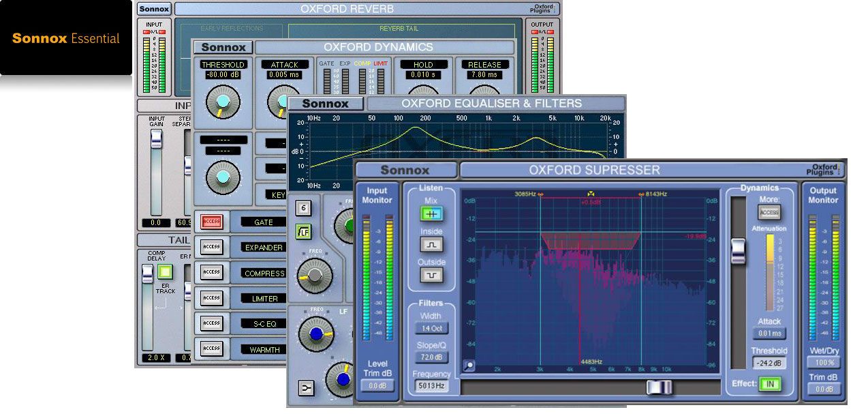This screenshot has width=868, height=414.
Task: Click the GATE section label in Dynamics
Action: coord(263,222)
